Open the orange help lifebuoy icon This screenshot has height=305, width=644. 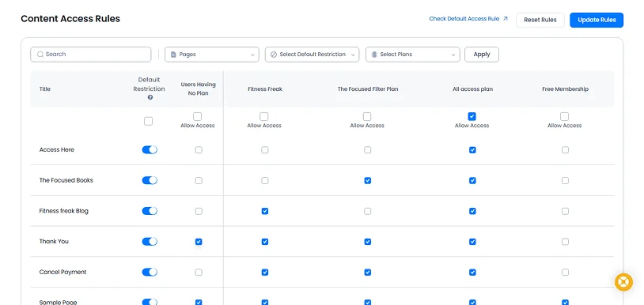tap(623, 282)
